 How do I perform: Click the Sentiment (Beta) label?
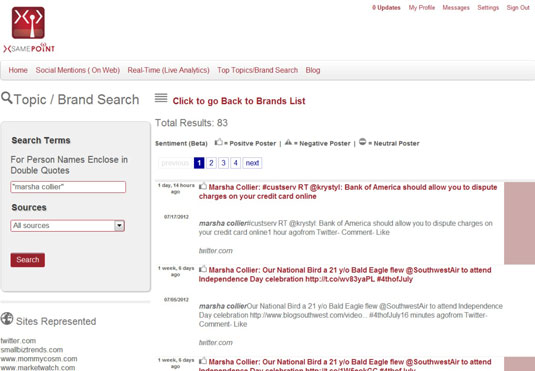click(181, 143)
